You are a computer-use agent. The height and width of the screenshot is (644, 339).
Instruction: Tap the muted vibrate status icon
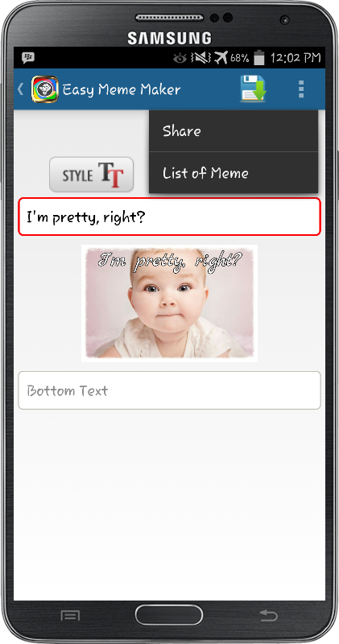tap(201, 58)
